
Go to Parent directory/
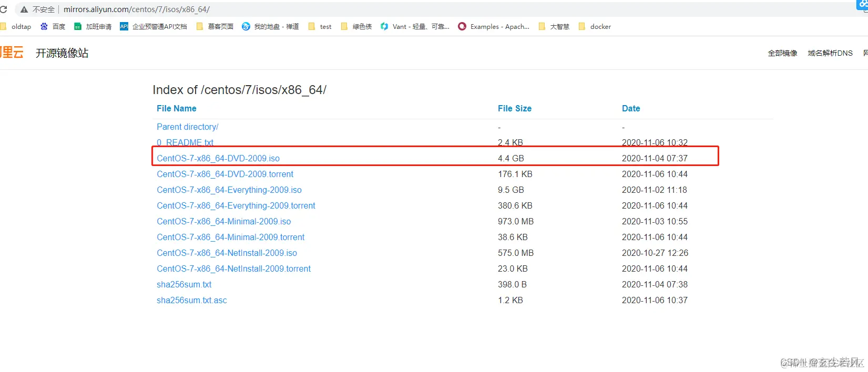(x=187, y=127)
